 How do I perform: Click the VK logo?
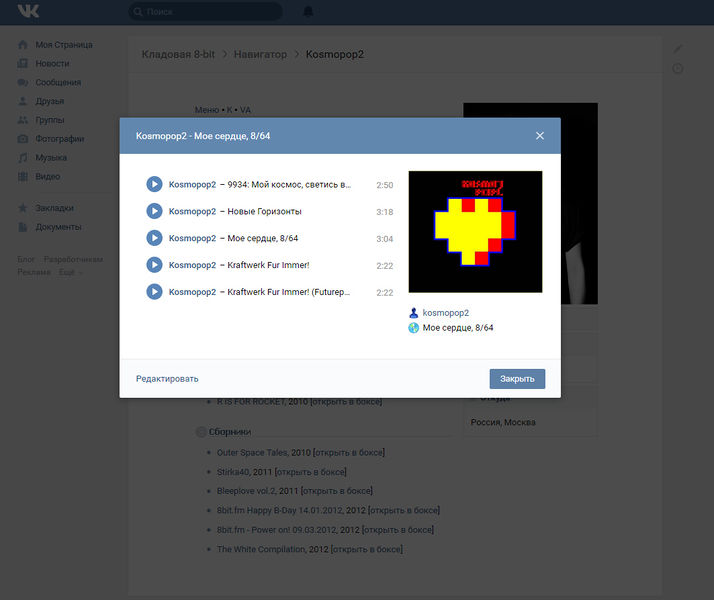[x=28, y=11]
